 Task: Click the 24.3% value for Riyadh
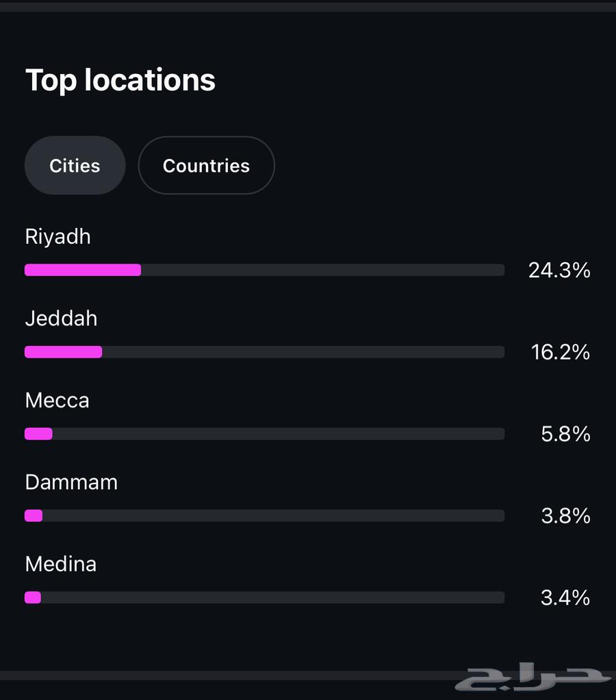[x=559, y=271]
